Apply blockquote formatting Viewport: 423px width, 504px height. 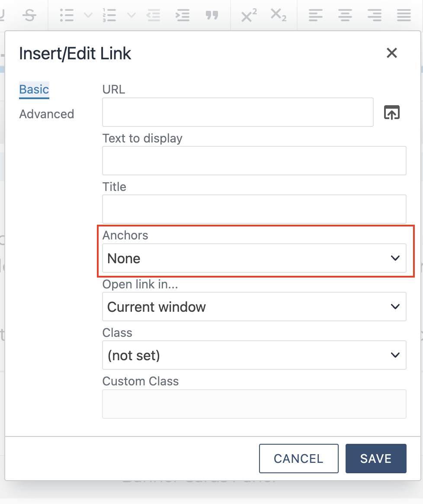(212, 15)
